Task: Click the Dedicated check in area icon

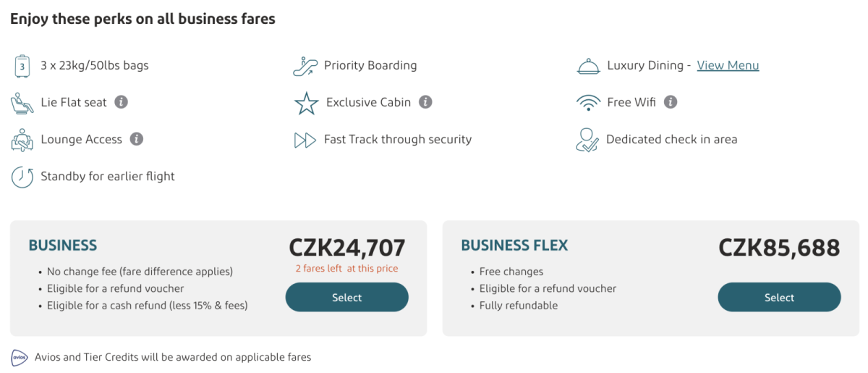Action: point(587,140)
